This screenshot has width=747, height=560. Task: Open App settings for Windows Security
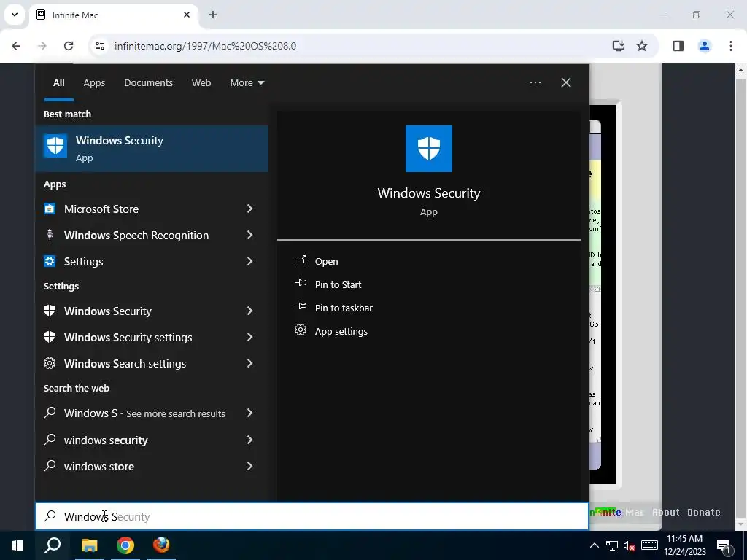coord(341,331)
